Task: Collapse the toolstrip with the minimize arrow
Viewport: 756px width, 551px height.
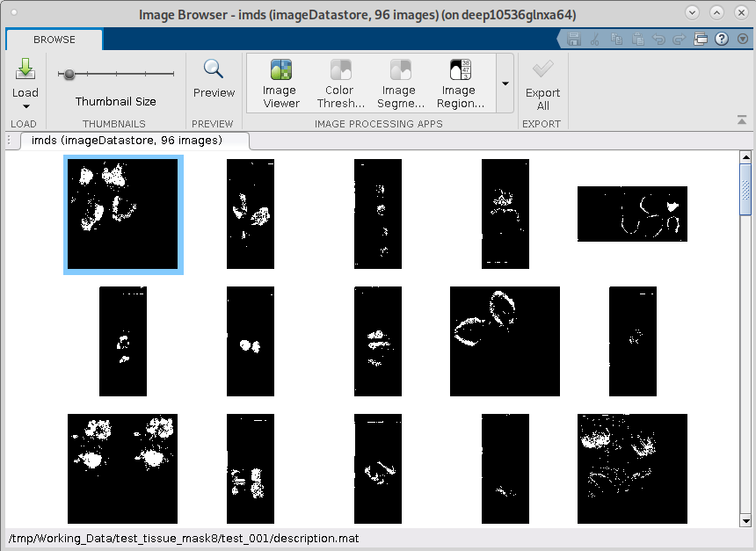Action: tap(742, 120)
